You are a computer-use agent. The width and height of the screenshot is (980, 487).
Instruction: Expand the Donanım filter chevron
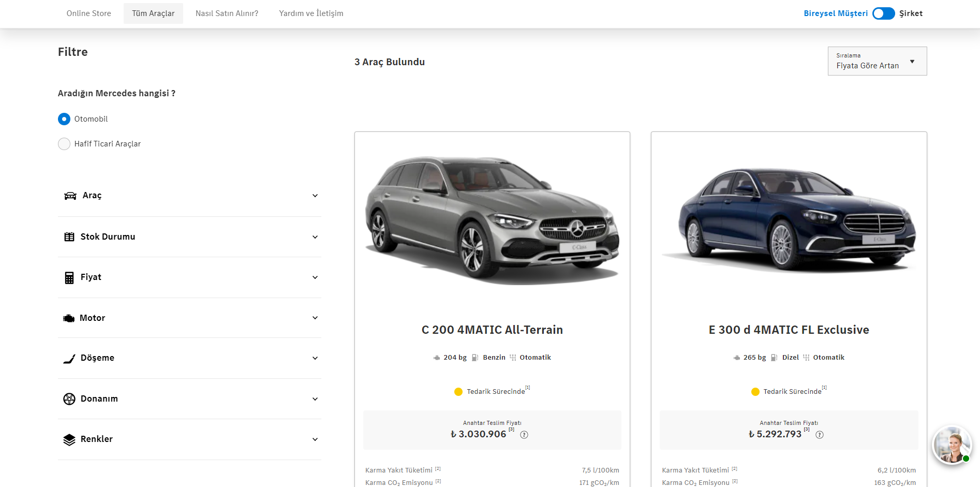(315, 399)
